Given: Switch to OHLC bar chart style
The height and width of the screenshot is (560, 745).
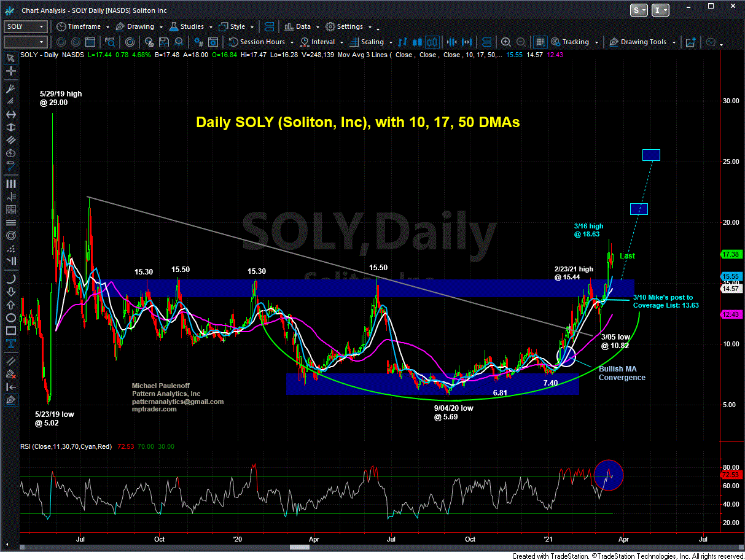Looking at the screenshot, I should coord(402,42).
